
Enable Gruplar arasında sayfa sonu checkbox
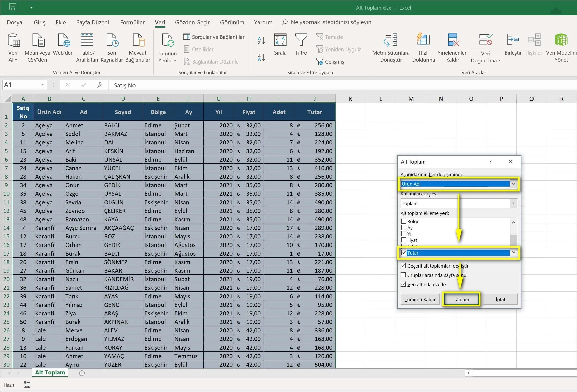pos(403,275)
